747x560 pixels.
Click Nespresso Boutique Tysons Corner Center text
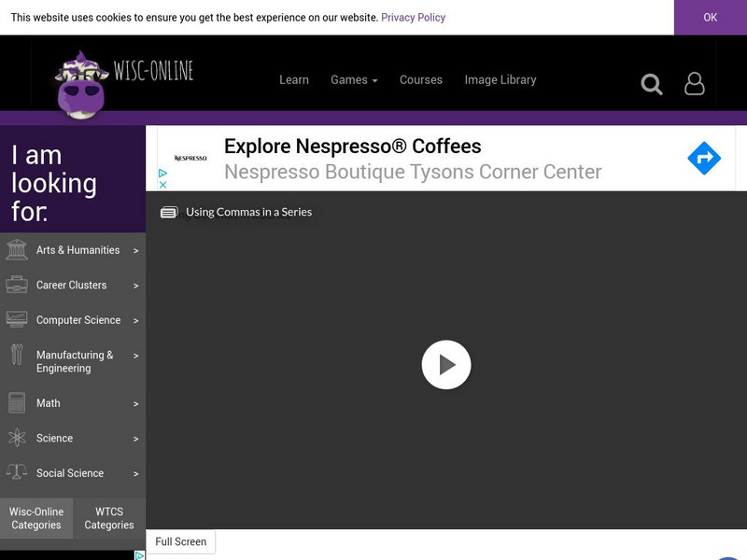(x=413, y=172)
